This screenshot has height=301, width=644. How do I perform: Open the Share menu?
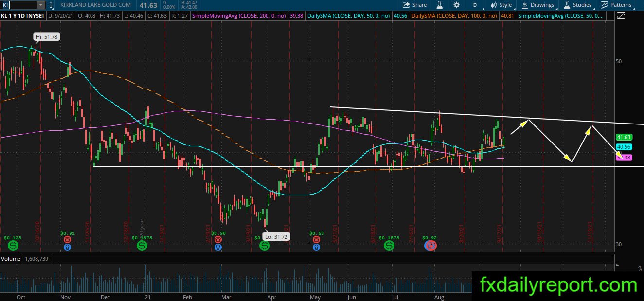point(414,5)
